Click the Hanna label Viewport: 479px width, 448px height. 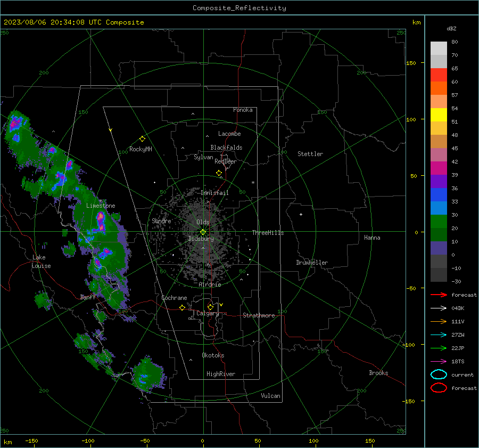click(372, 238)
